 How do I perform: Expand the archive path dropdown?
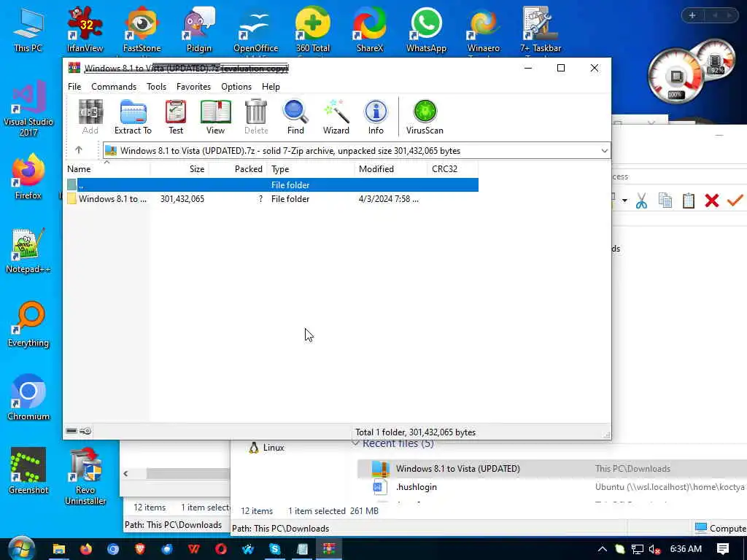click(604, 151)
